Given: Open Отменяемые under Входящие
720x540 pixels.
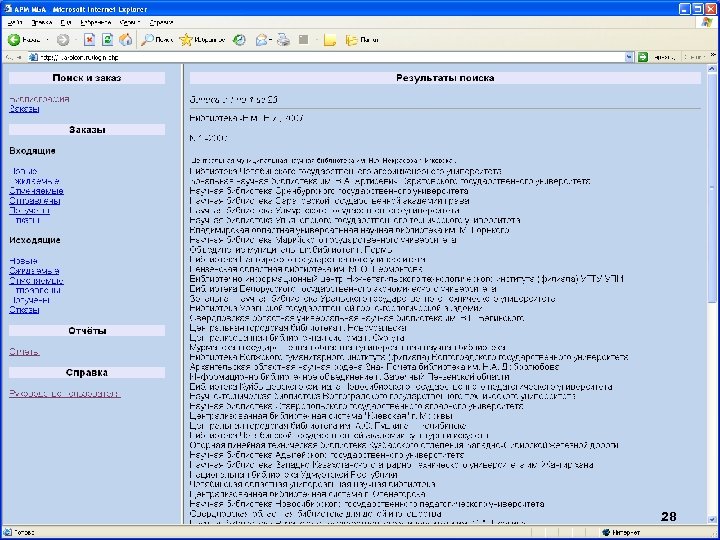Looking at the screenshot, I should click(36, 191).
